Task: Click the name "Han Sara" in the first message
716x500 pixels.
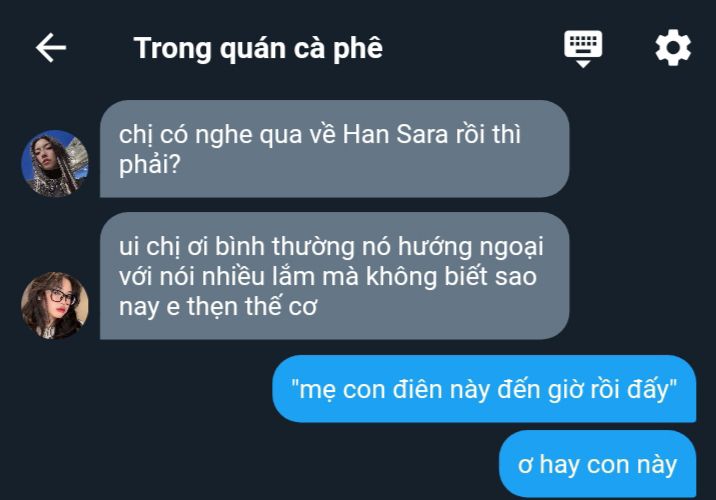Action: (395, 135)
